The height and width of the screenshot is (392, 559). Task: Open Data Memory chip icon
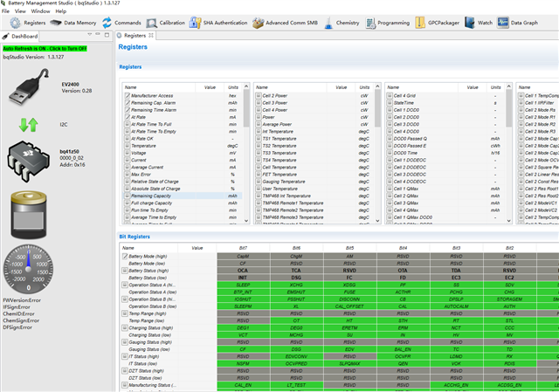pyautogui.click(x=56, y=23)
